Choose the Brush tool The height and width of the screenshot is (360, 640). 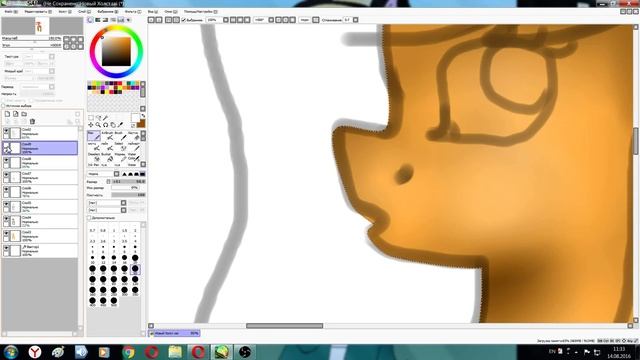120,136
